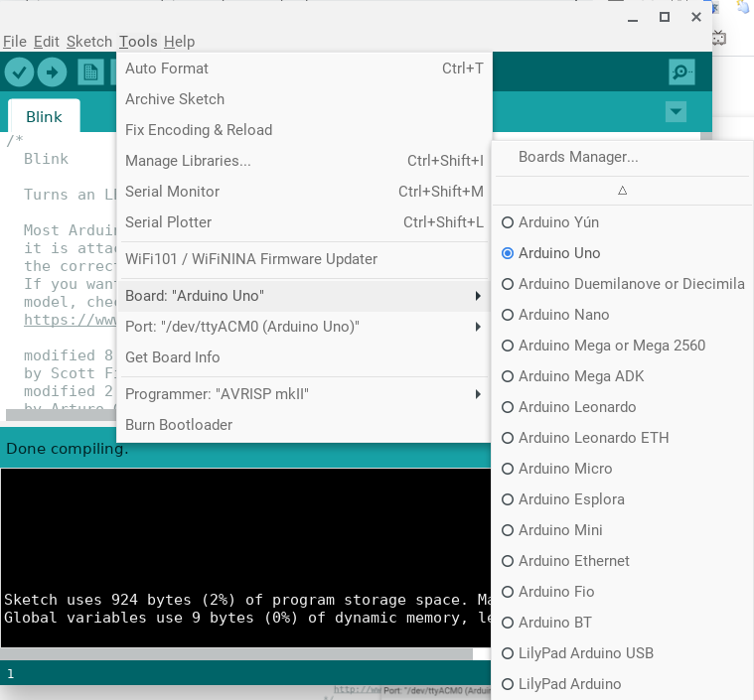Click Burn Bootloader
The width and height of the screenshot is (754, 700).
click(304, 425)
